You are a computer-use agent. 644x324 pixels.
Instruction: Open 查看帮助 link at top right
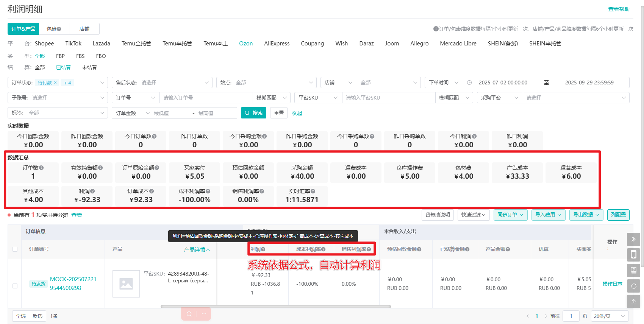tap(619, 9)
